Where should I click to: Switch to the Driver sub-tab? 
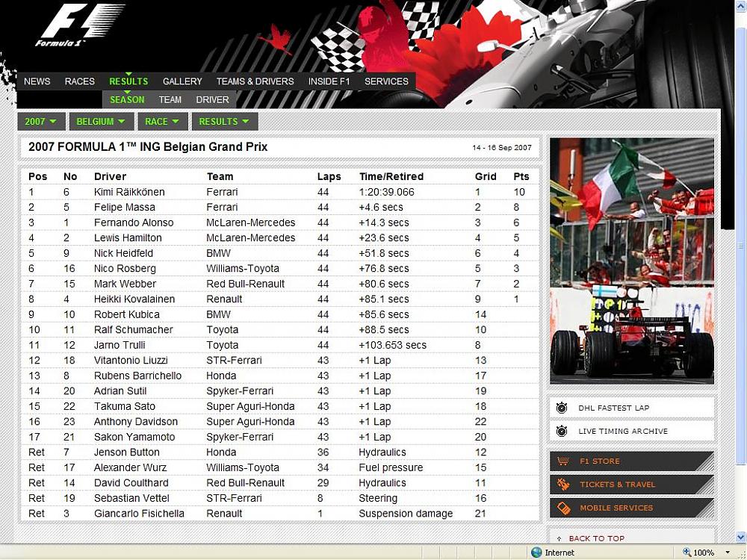click(x=212, y=100)
